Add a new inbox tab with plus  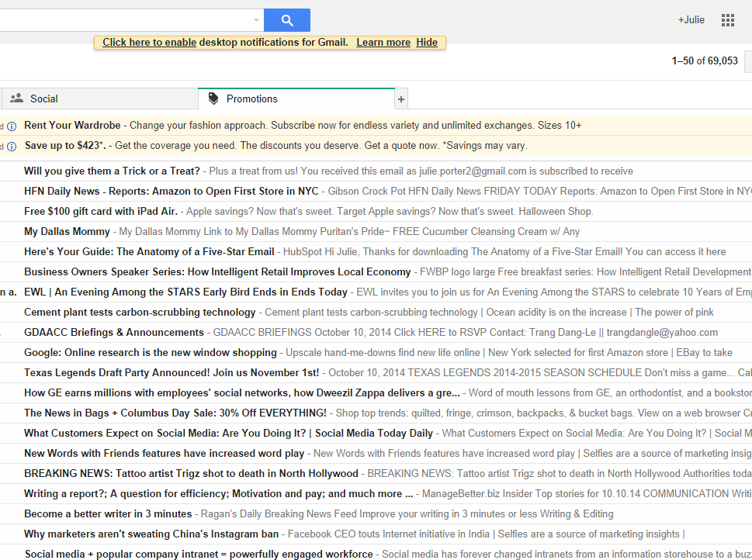click(401, 99)
